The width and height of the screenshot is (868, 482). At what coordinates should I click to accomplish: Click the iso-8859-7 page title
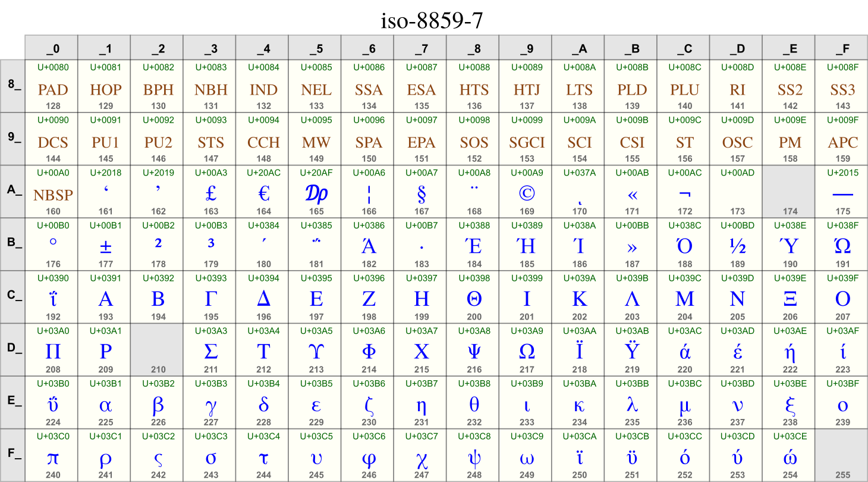pos(433,18)
